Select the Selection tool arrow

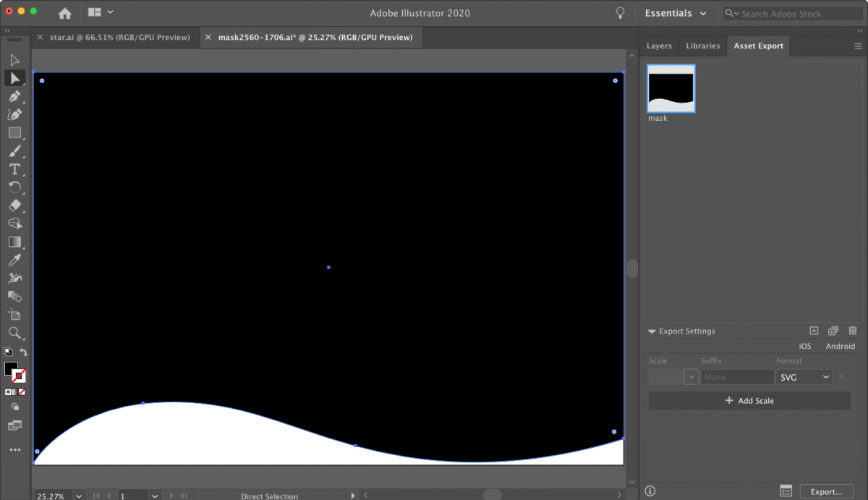tap(14, 60)
